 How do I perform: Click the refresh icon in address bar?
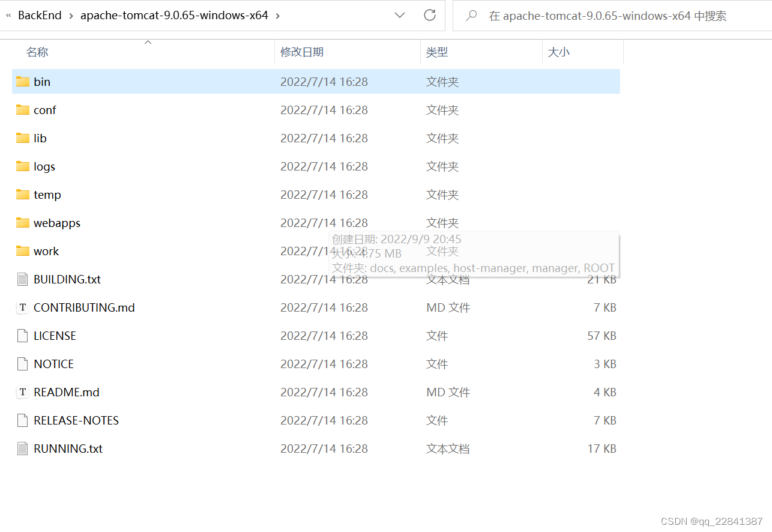(x=430, y=15)
